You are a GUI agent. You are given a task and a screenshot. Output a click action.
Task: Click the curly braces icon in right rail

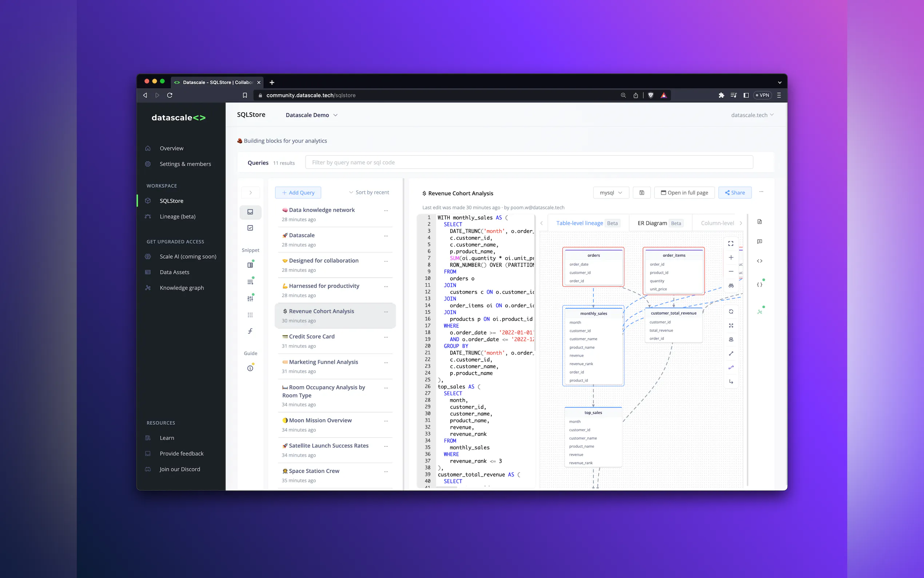[x=759, y=285]
